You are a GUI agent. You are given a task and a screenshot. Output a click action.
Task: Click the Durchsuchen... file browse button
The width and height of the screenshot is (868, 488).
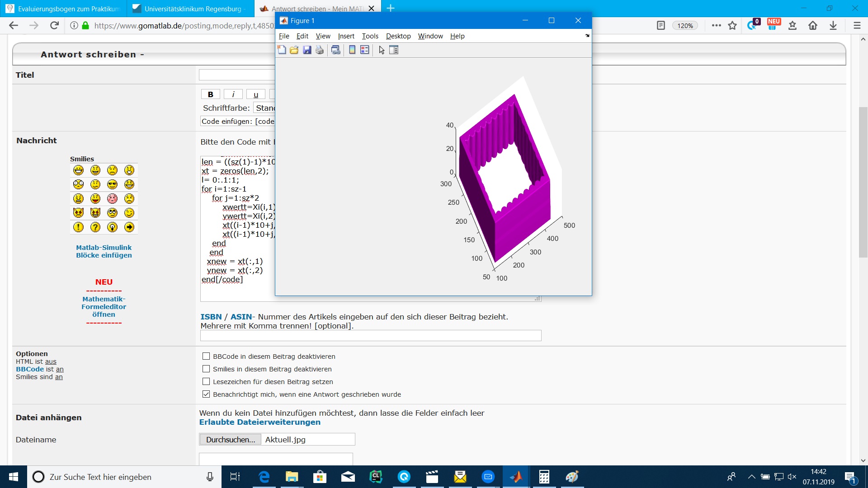pyautogui.click(x=230, y=440)
